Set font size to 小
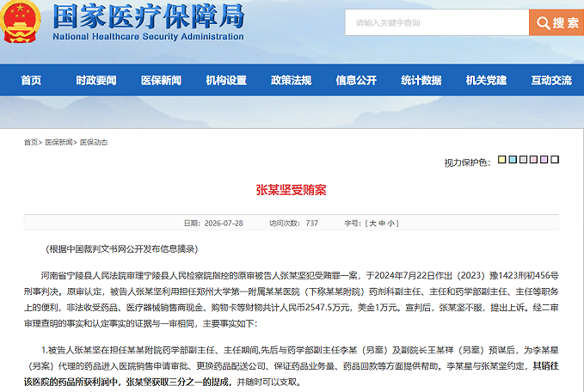Image resolution: width=584 pixels, height=392 pixels. pyautogui.click(x=390, y=224)
